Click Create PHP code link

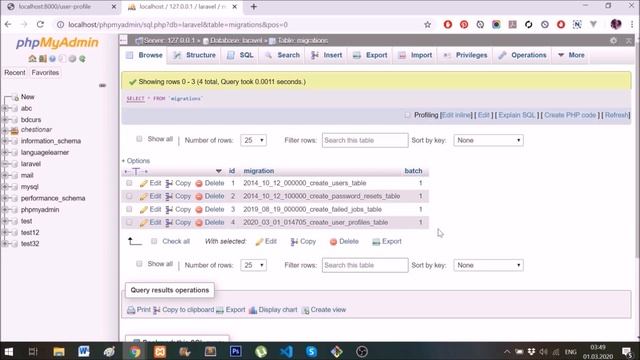pos(570,115)
